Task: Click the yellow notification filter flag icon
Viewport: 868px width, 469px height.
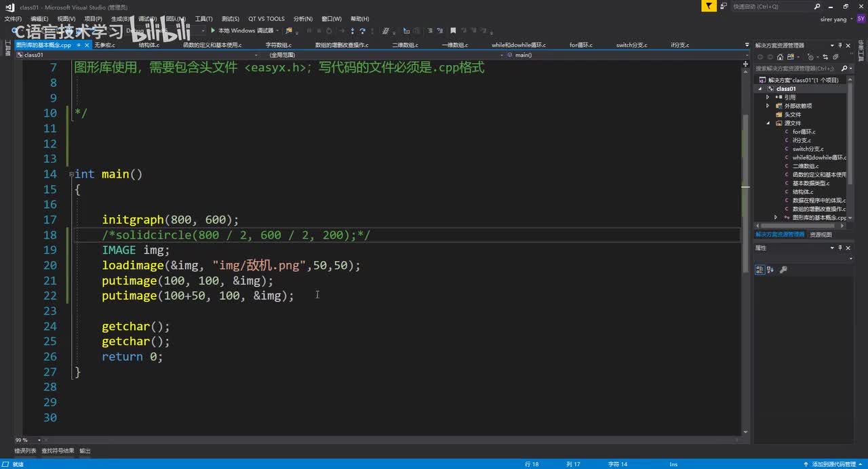Action: tap(709, 6)
